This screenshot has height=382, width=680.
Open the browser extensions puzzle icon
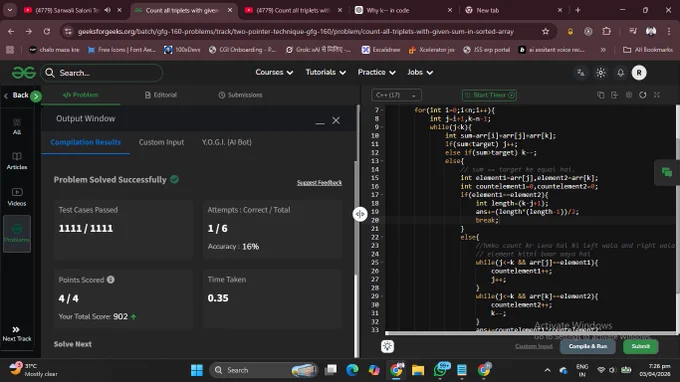606,31
